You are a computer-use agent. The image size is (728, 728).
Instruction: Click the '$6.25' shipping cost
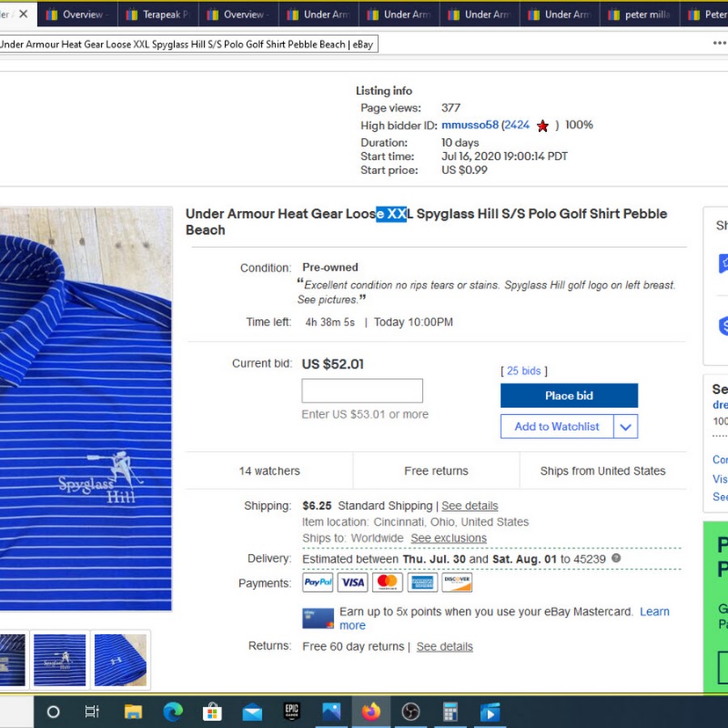[x=317, y=506]
